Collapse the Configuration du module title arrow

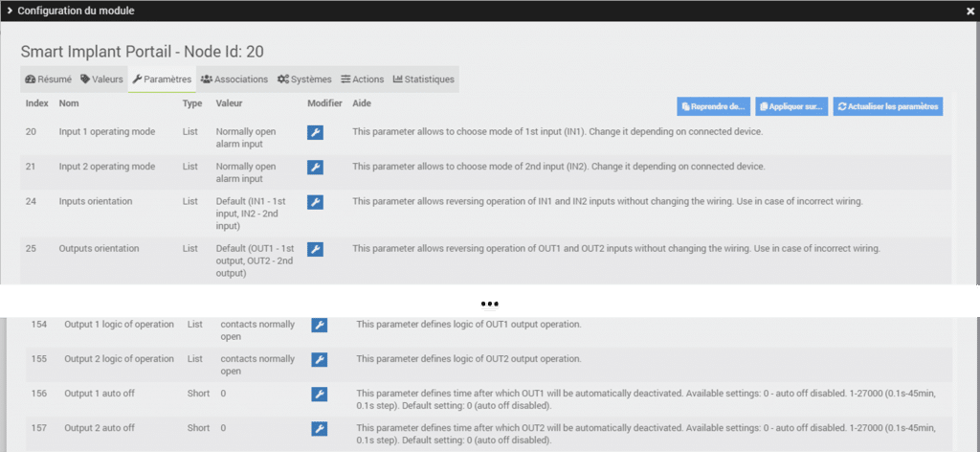[10, 11]
